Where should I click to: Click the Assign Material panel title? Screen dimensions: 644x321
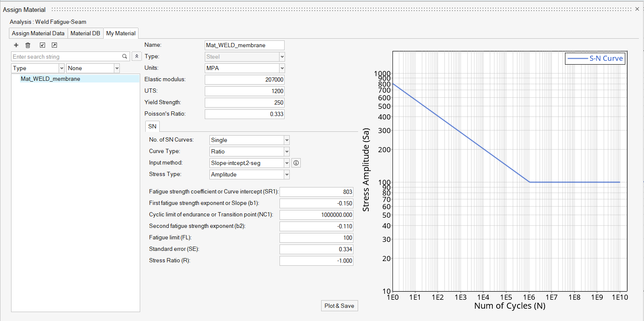[x=24, y=9]
